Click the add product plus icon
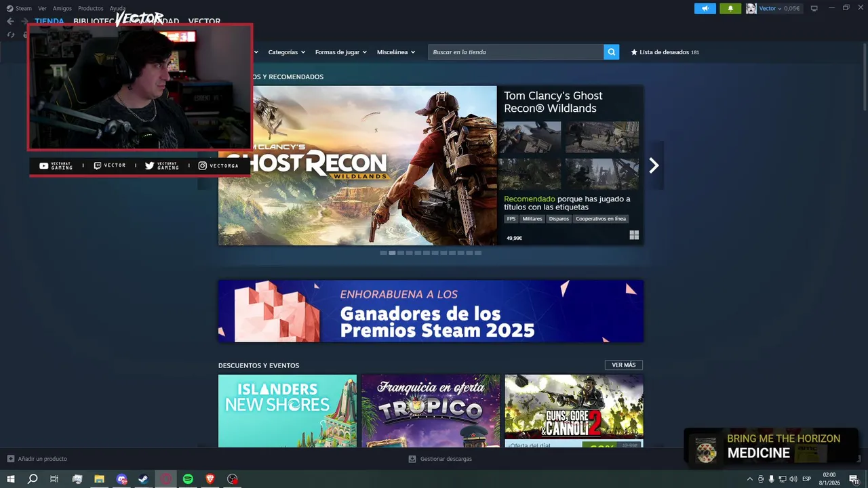This screenshot has width=868, height=488. [x=10, y=459]
